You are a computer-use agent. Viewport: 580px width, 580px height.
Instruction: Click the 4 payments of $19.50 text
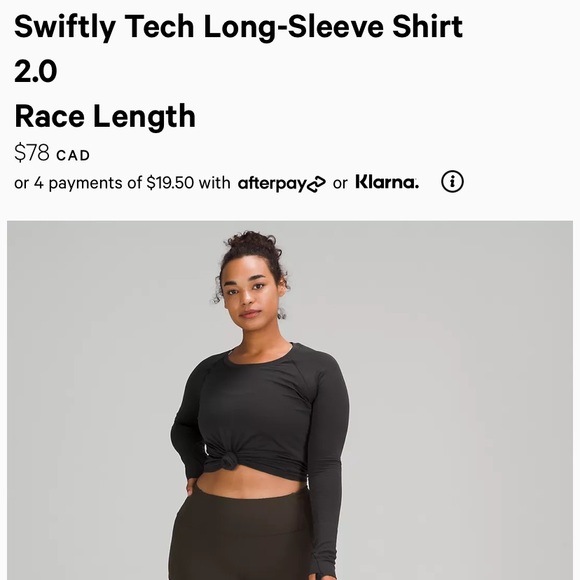click(114, 183)
